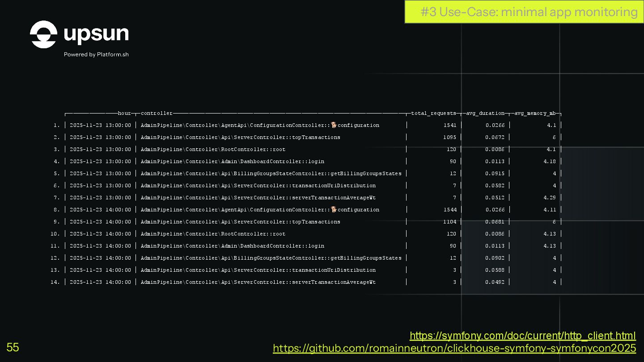Click row 11 avg duration 0.0113
Screen dimensions: 644x362
(495, 246)
